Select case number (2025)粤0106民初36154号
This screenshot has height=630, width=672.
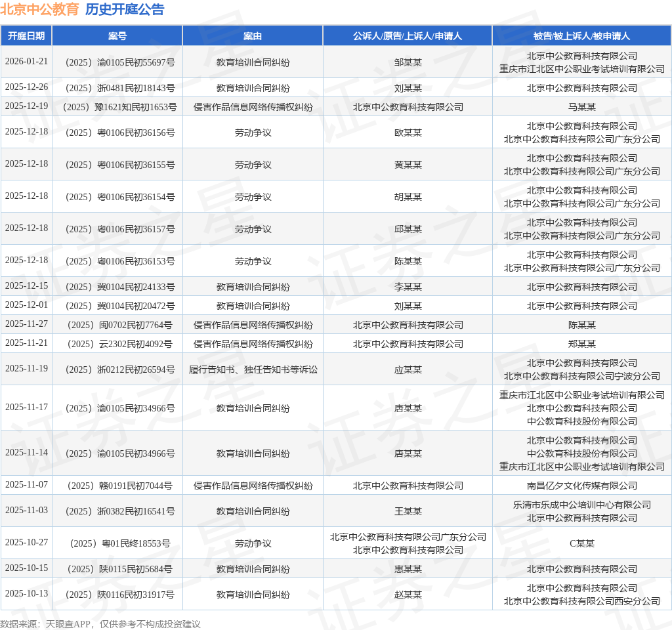tap(120, 197)
